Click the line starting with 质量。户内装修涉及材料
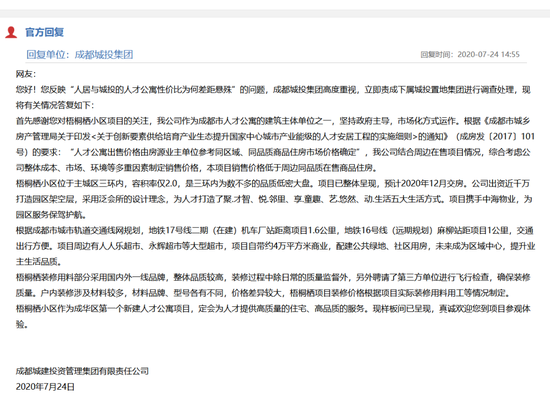This screenshot has height=409, width=550. coord(263,293)
